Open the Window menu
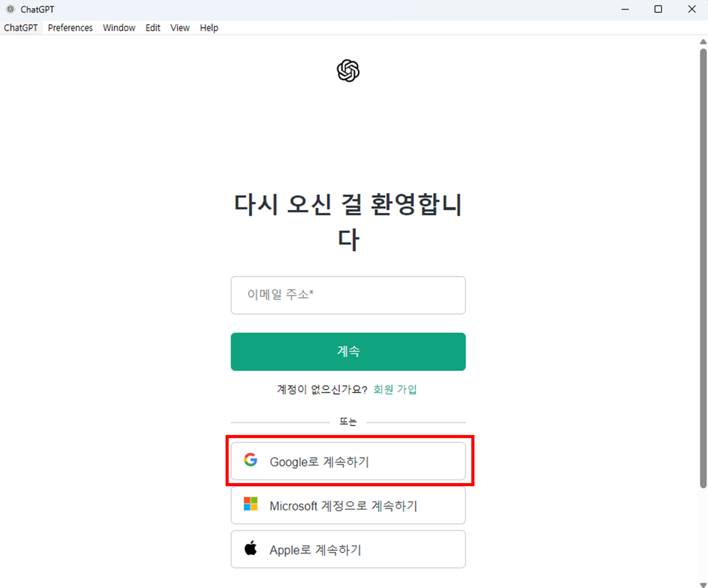Screen dimensions: 708x588 point(119,28)
